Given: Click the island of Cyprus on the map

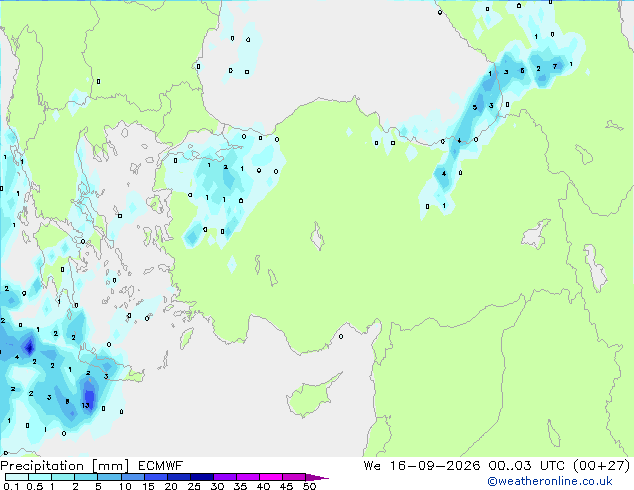Looking at the screenshot, I should [311, 395].
